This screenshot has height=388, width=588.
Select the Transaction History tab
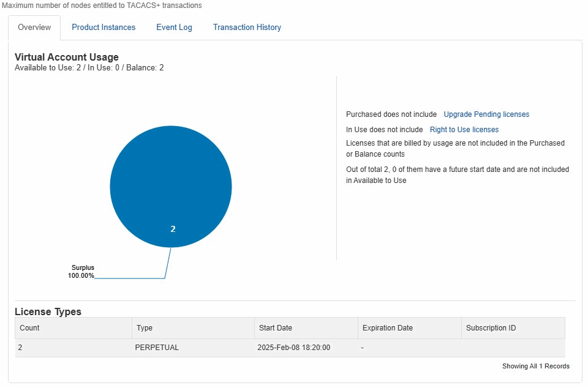click(247, 27)
